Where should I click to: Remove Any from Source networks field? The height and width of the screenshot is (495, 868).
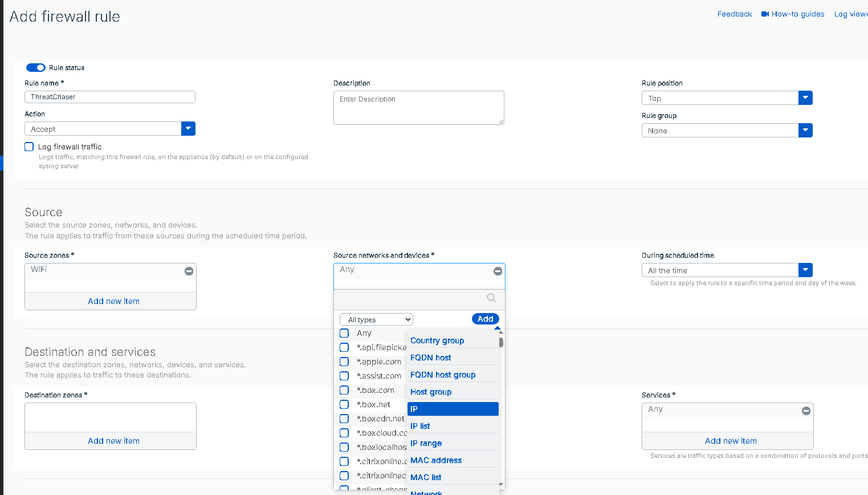point(498,271)
